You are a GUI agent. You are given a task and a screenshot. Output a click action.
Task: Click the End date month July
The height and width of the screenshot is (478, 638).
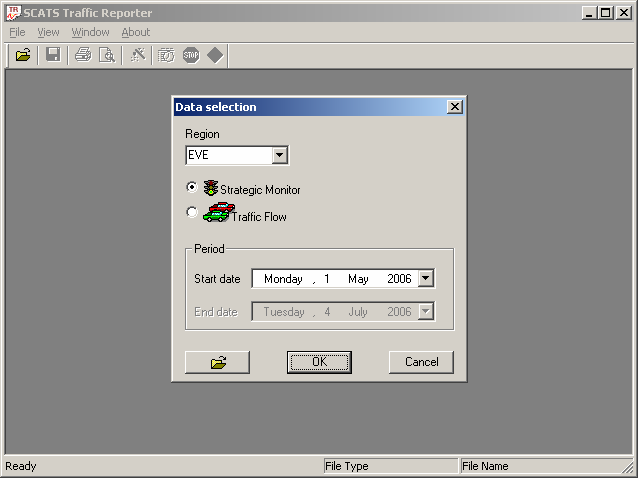coord(358,312)
